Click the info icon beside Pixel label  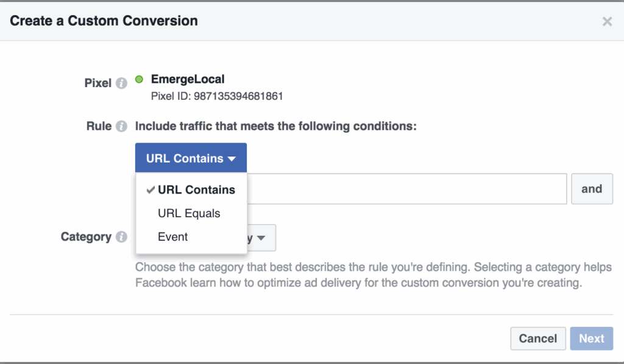coord(121,83)
